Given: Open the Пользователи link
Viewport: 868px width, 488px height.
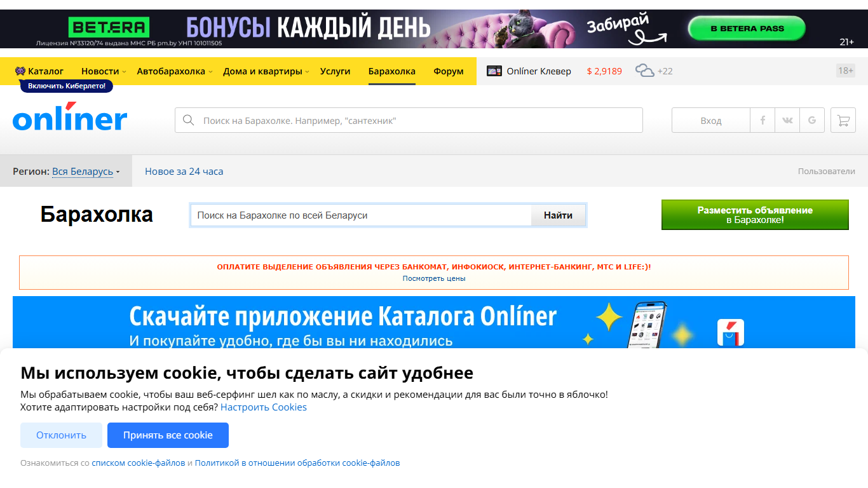Looking at the screenshot, I should (827, 172).
